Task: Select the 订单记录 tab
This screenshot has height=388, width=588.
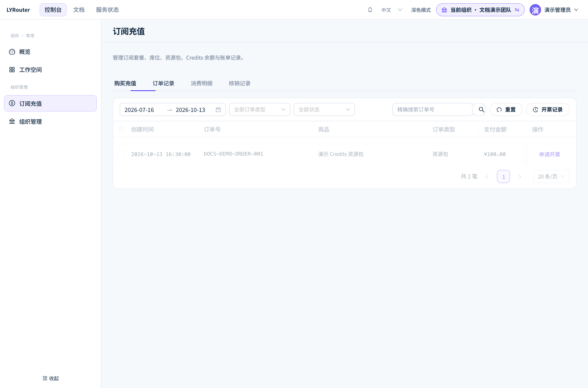Action: point(163,83)
